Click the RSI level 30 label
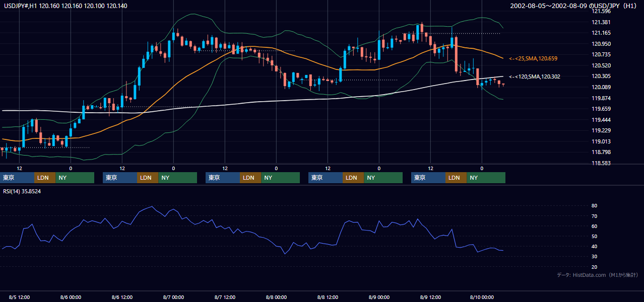The height and width of the screenshot is (302, 644). (x=594, y=256)
